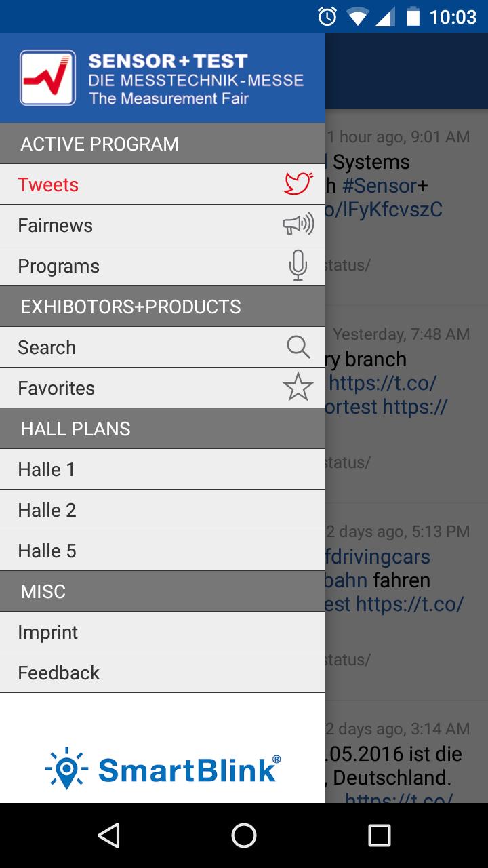488x868 pixels.
Task: Select Programs in the drawer
Action: pyautogui.click(x=59, y=266)
